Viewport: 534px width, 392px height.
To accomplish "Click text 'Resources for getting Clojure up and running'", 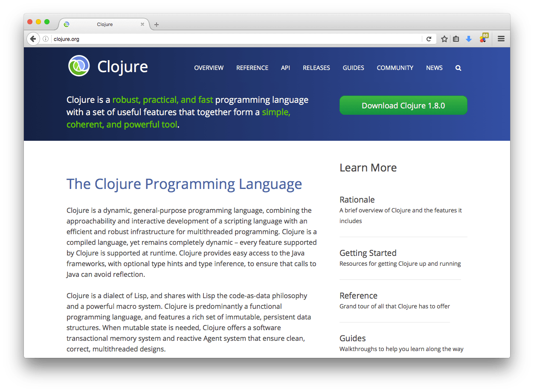I will pyautogui.click(x=400, y=264).
